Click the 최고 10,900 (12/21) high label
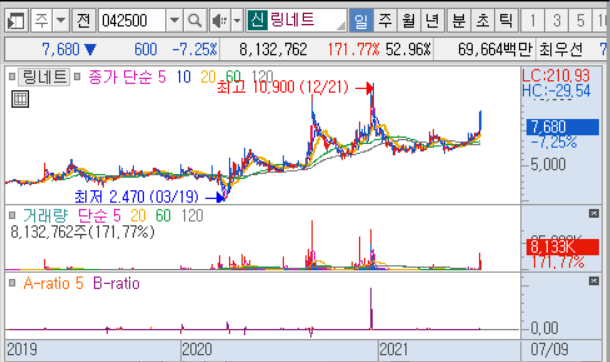The height and width of the screenshot is (362, 610). pyautogui.click(x=282, y=87)
